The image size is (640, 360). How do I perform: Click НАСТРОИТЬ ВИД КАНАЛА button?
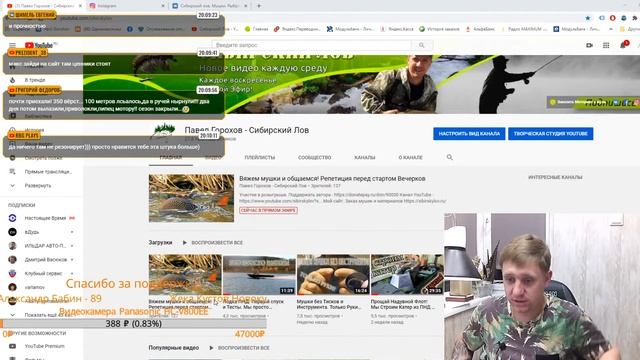pyautogui.click(x=469, y=133)
